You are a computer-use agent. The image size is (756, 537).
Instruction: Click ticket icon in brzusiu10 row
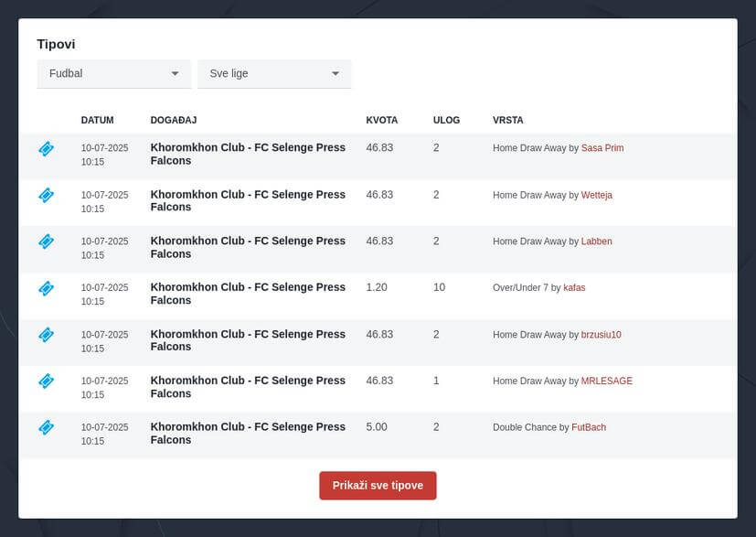47,334
